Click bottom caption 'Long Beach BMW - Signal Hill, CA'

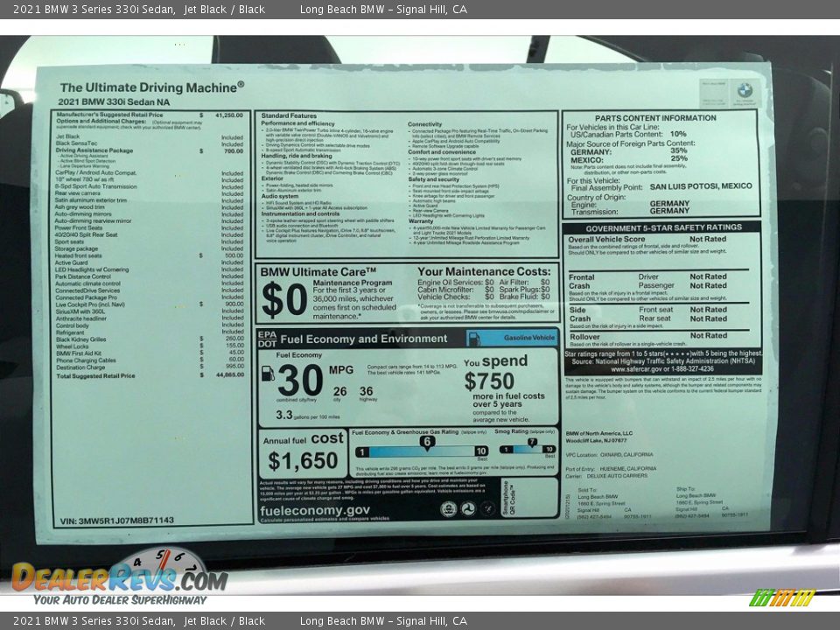click(x=383, y=621)
